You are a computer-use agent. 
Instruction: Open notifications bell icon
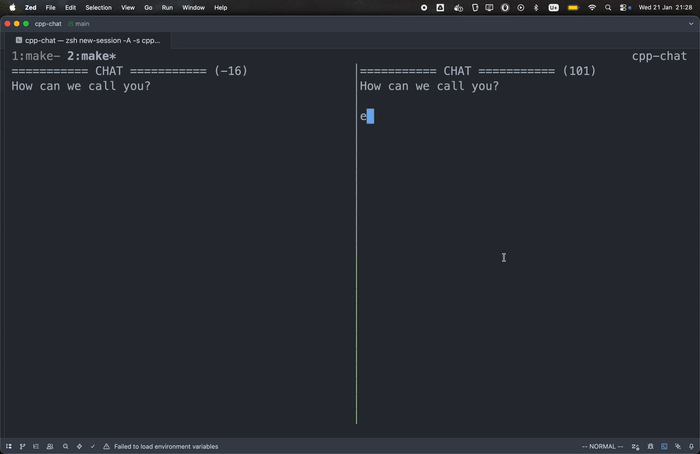coord(691,446)
